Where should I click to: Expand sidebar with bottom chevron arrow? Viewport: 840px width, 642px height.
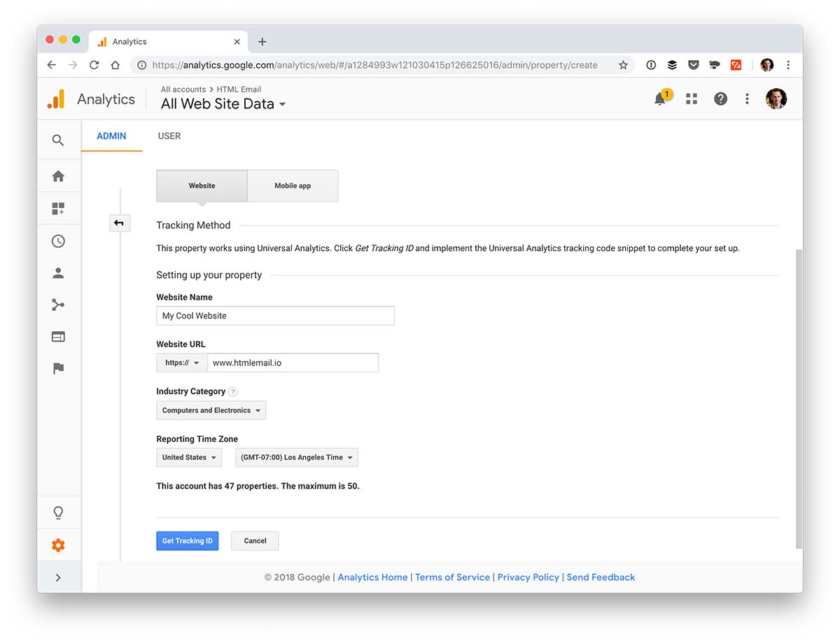(x=58, y=578)
